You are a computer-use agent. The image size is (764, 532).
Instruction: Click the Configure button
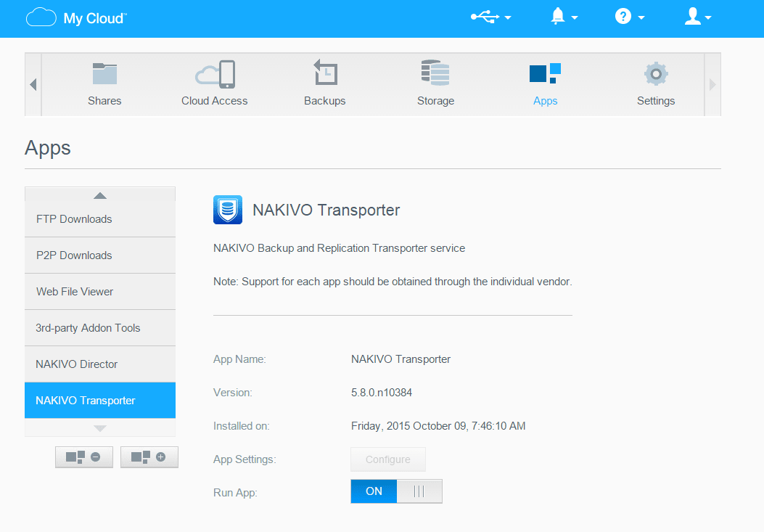[x=388, y=459]
